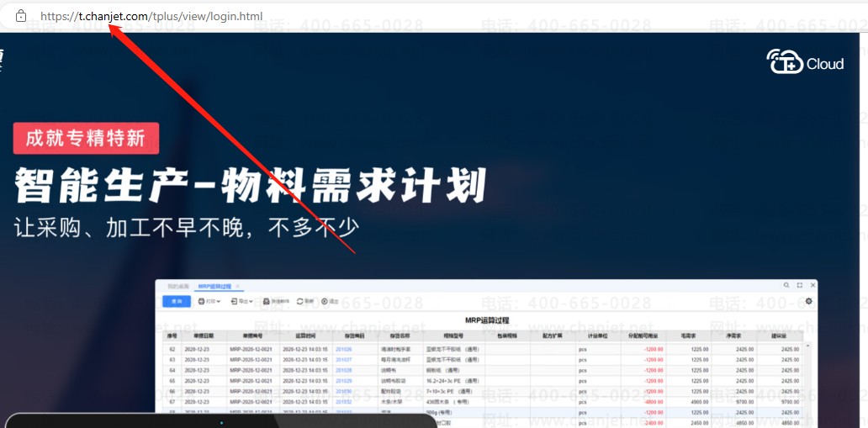This screenshot has height=428, width=868.
Task: Click the 让采购、加工不早不晚 subtitle text
Action: click(187, 227)
